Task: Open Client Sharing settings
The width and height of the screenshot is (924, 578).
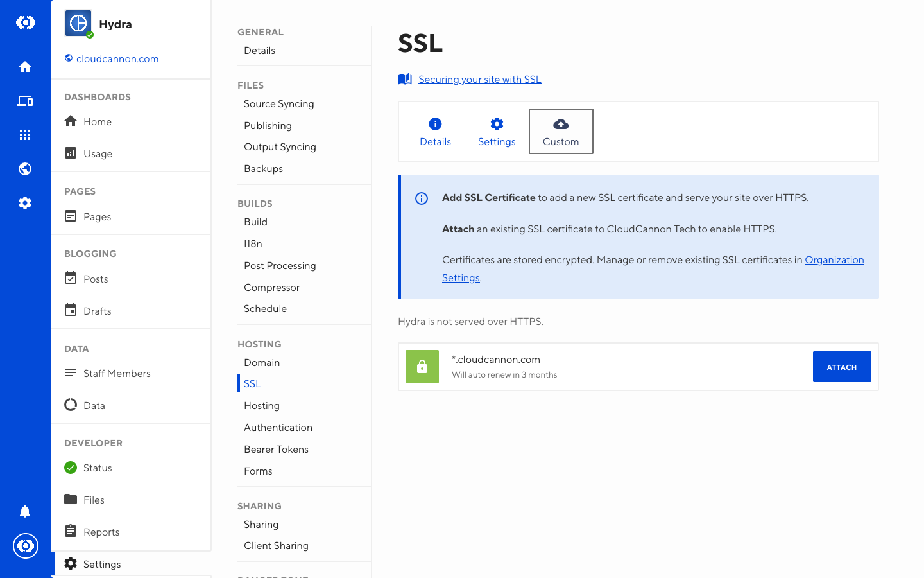Action: (x=276, y=546)
